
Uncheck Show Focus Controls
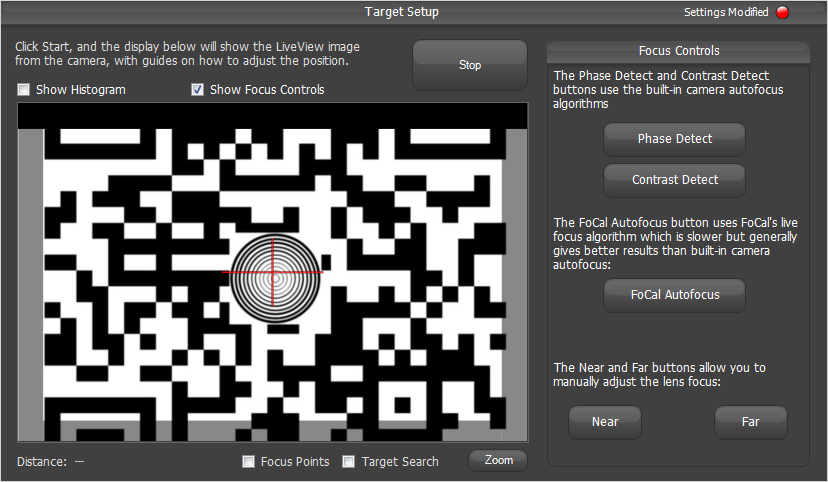(198, 90)
